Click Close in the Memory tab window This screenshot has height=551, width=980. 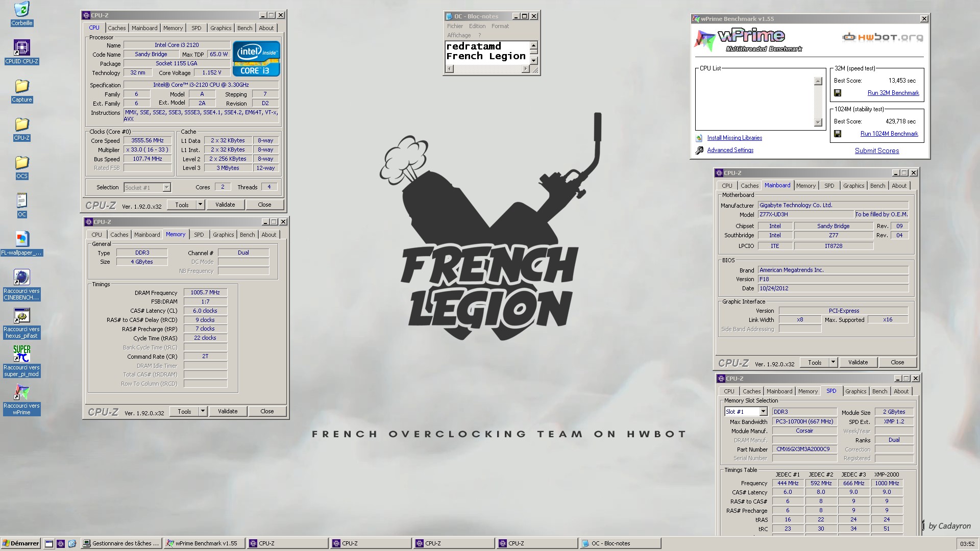(x=267, y=411)
